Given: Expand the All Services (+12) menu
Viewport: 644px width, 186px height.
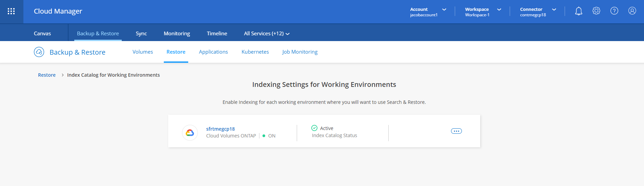Looking at the screenshot, I should point(267,34).
